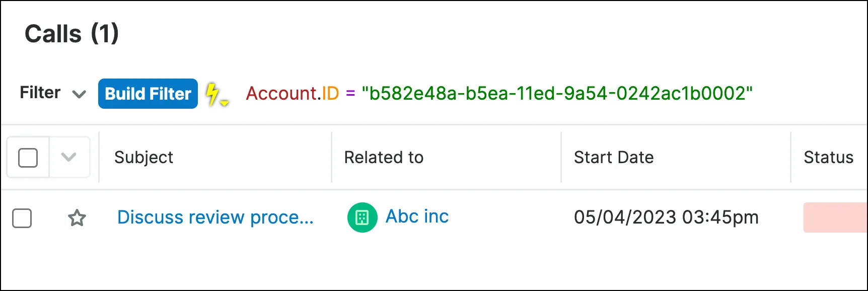This screenshot has width=868, height=291.
Task: Click the 05/04/2023 03:45pm start date cell
Action: [x=666, y=217]
